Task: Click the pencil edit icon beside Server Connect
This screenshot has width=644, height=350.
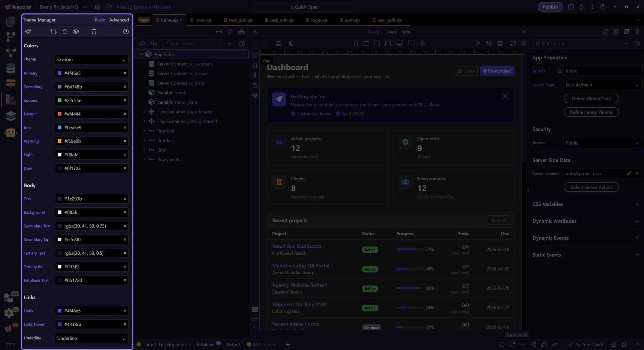Action: [x=629, y=173]
